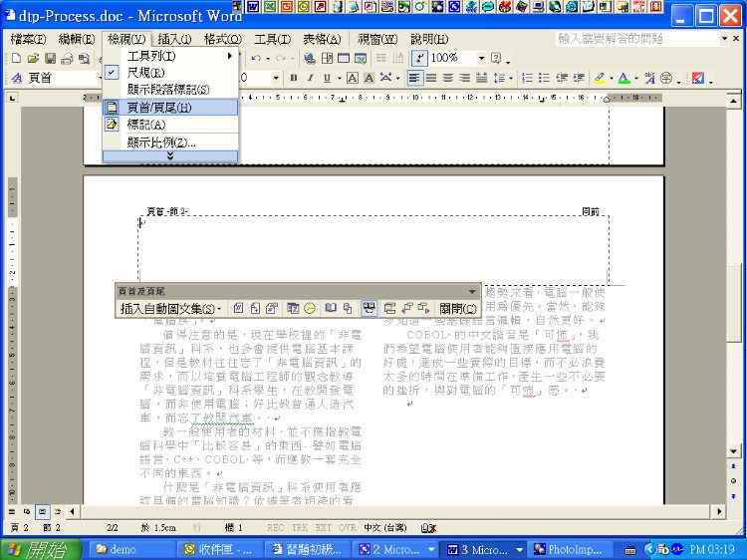Screen dimensions: 747x560
Task: Toggle Align Right paragraph button
Action: (x=465, y=78)
